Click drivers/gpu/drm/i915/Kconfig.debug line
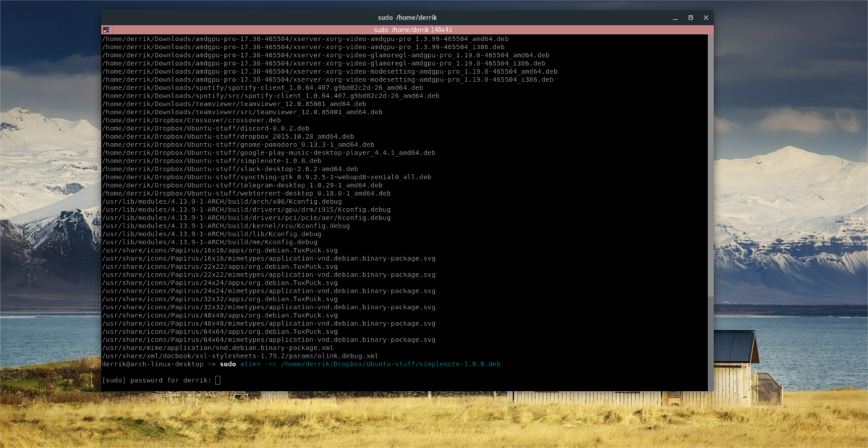Image resolution: width=868 pixels, height=448 pixels. pyautogui.click(x=247, y=210)
